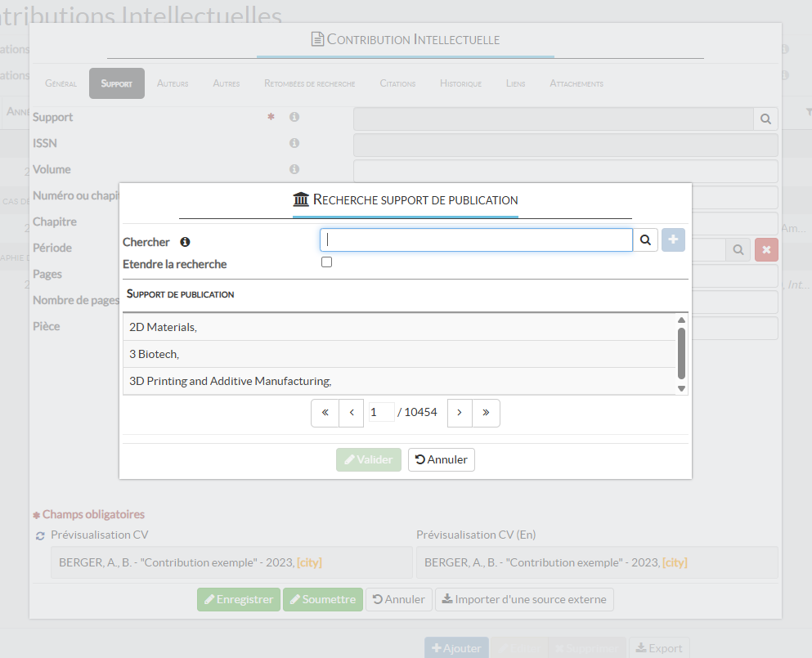Go to previous page of results

352,413
